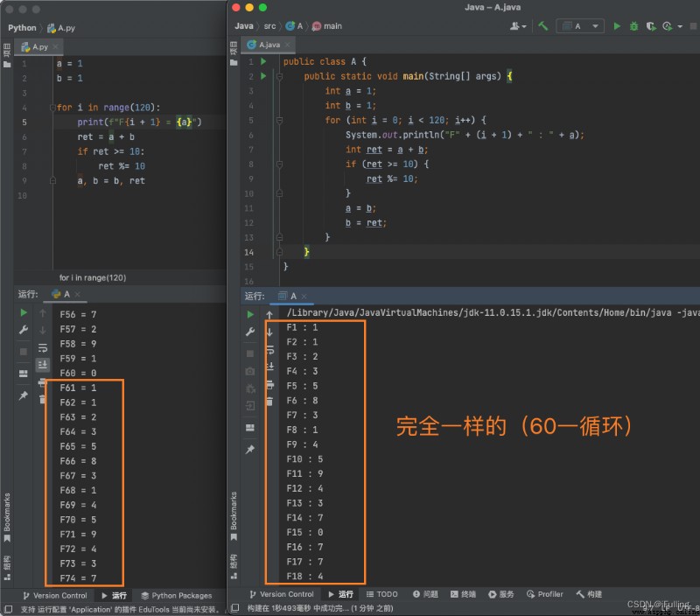700x616 pixels.
Task: Pin the tab in Java run panel
Action: click(250, 450)
